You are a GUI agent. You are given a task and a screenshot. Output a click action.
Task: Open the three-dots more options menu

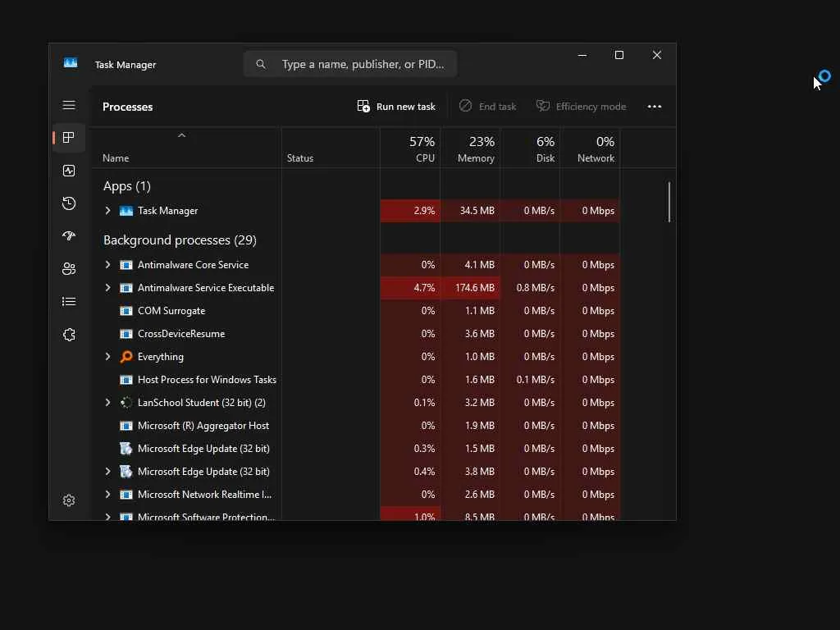[x=654, y=107]
